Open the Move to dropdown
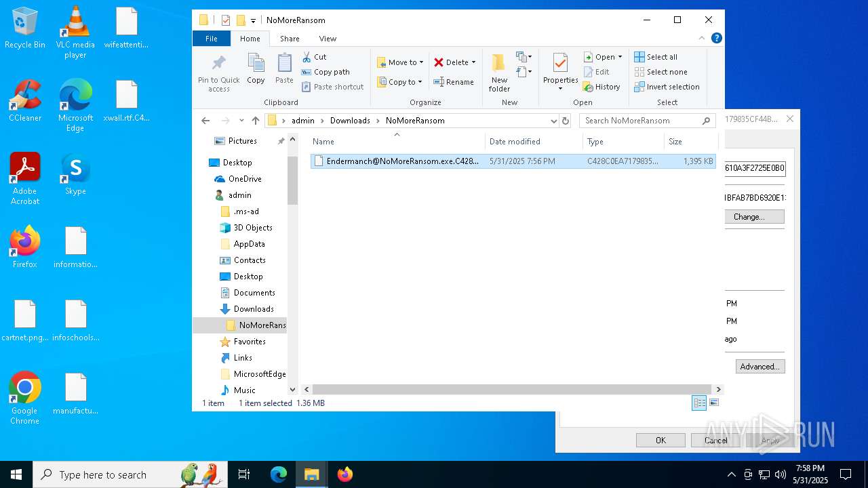The height and width of the screenshot is (488, 868). pyautogui.click(x=400, y=62)
